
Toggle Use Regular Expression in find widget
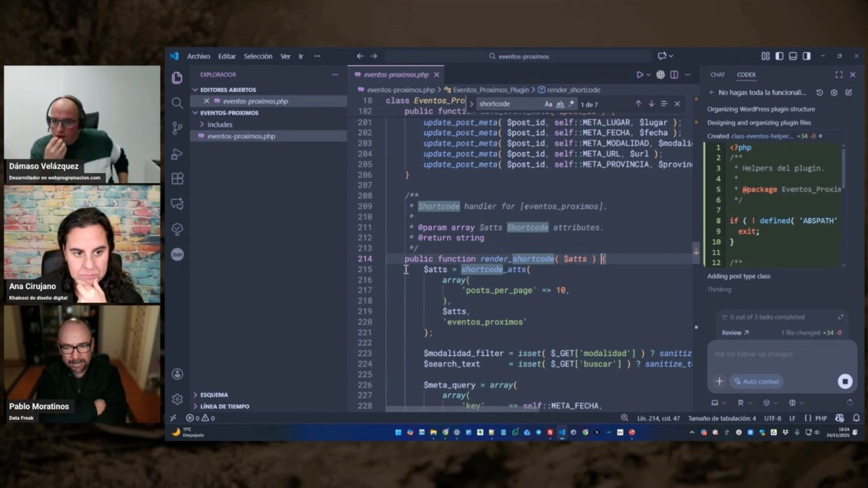(571, 104)
